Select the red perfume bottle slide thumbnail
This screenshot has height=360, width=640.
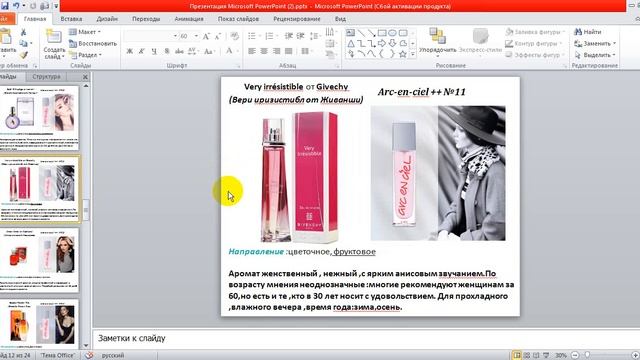[39, 260]
